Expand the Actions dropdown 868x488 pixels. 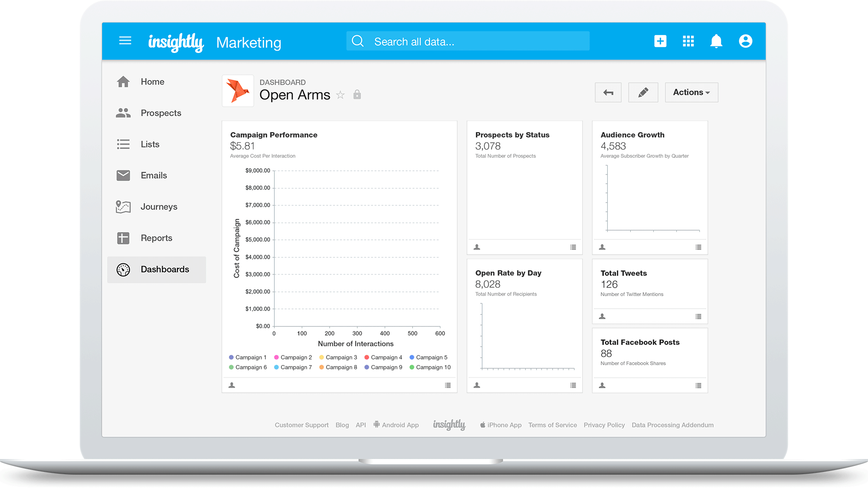click(x=691, y=93)
